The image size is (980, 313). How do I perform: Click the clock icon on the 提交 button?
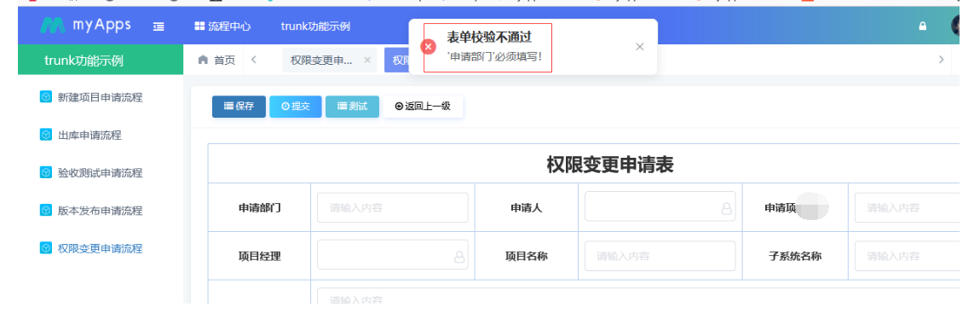click(285, 107)
